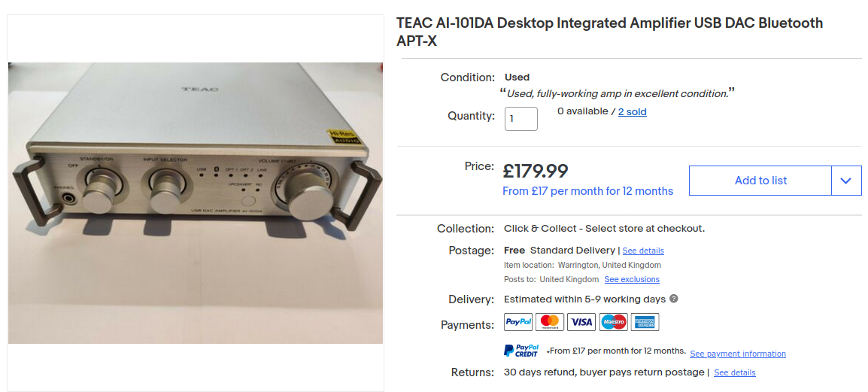Open the See payment information link
Screen dimensions: 868x392
737,354
